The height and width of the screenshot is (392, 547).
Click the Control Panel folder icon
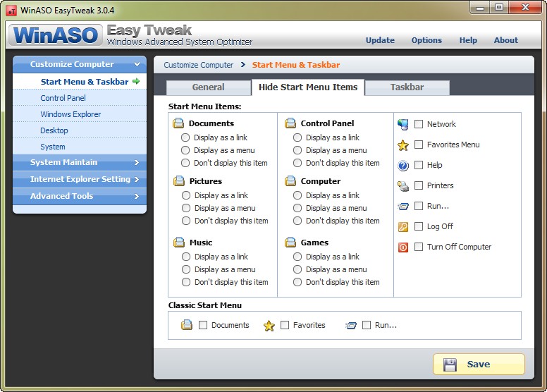click(x=290, y=123)
